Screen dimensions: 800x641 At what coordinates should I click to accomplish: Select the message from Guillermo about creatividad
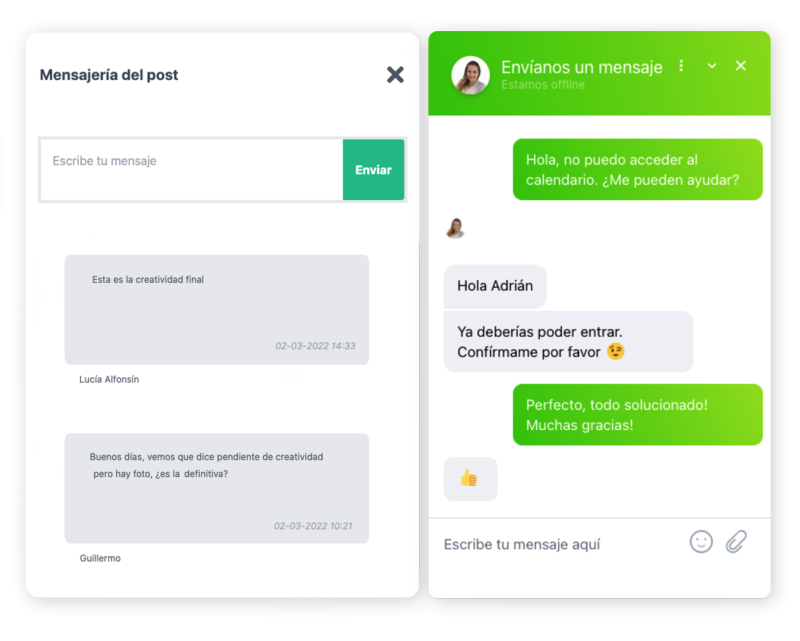pos(217,488)
